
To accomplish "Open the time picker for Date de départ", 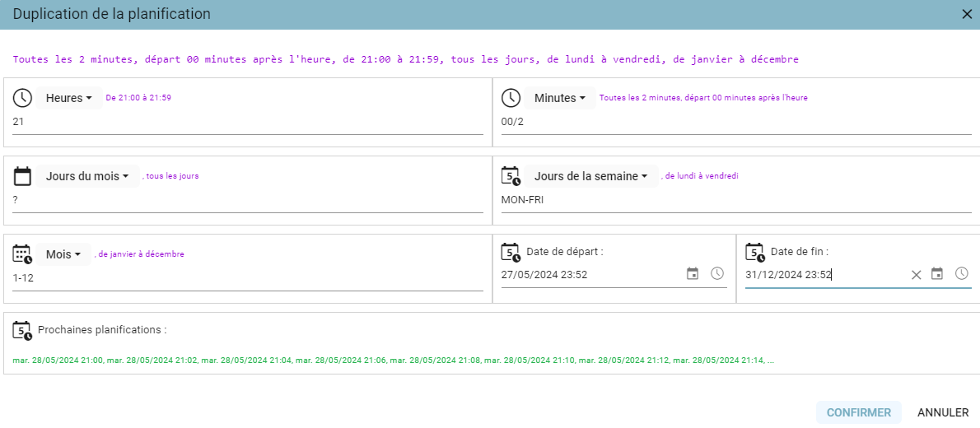I will tap(716, 273).
